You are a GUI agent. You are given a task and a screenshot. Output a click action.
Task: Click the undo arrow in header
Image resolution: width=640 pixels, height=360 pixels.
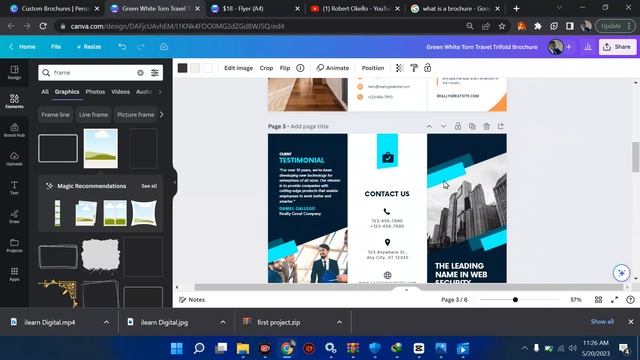pyautogui.click(x=122, y=47)
